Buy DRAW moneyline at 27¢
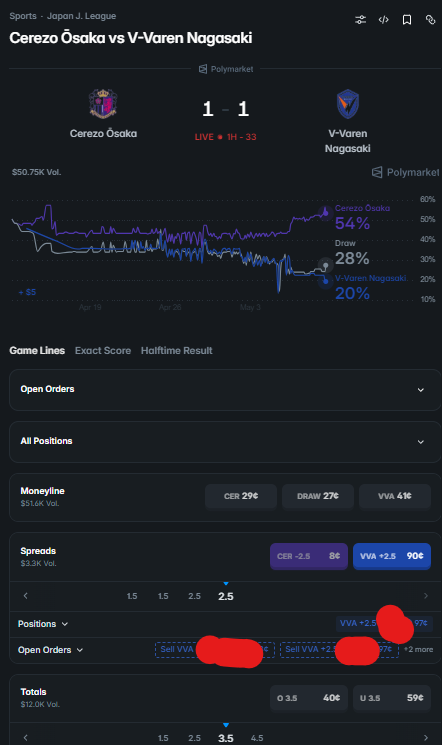The width and height of the screenshot is (442, 745). (x=318, y=496)
